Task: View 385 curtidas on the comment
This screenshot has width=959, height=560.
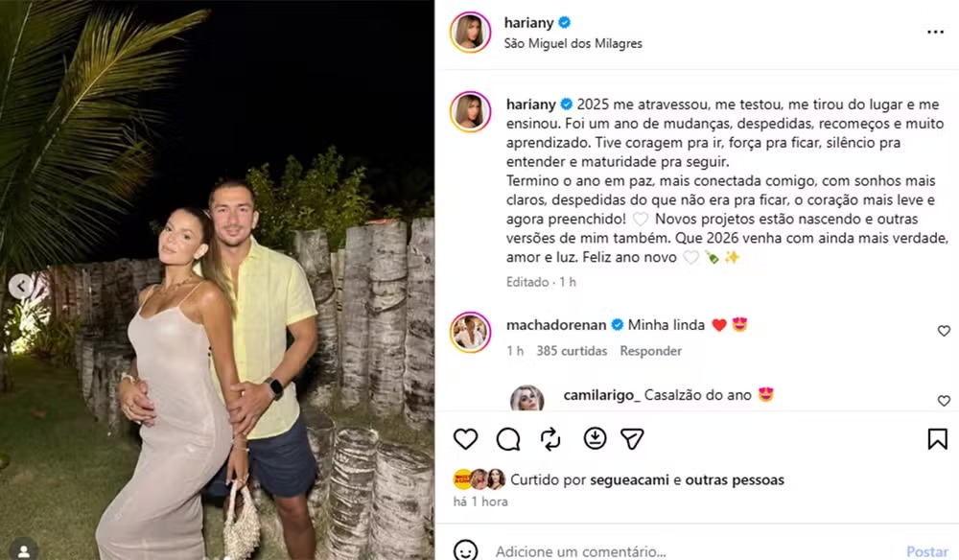Action: (x=572, y=351)
